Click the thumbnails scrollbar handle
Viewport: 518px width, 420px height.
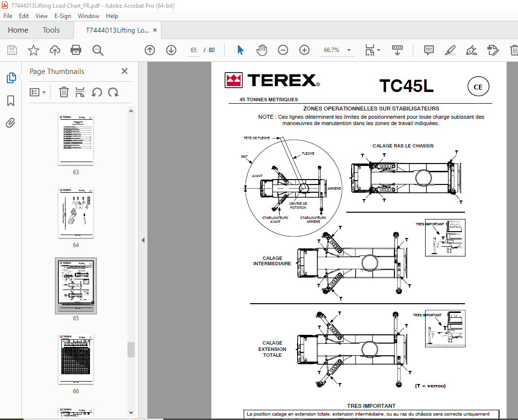click(131, 349)
